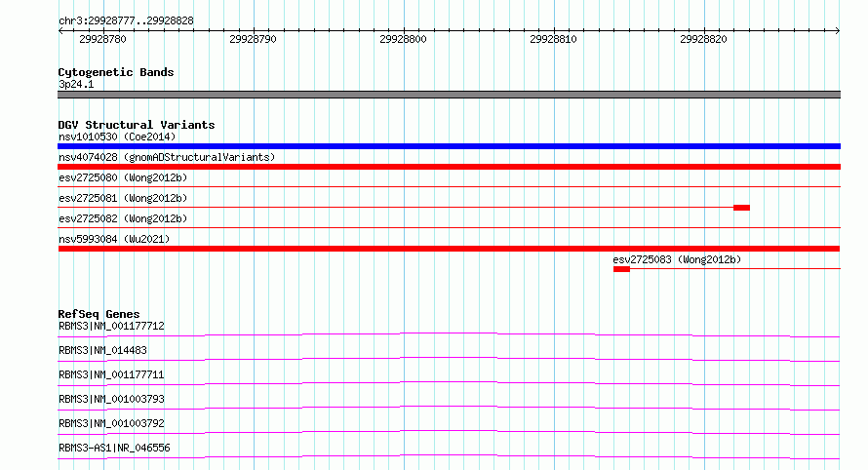Click the small red block on esv2725081 line
Viewport: 868px width, 470px height.
pos(742,208)
